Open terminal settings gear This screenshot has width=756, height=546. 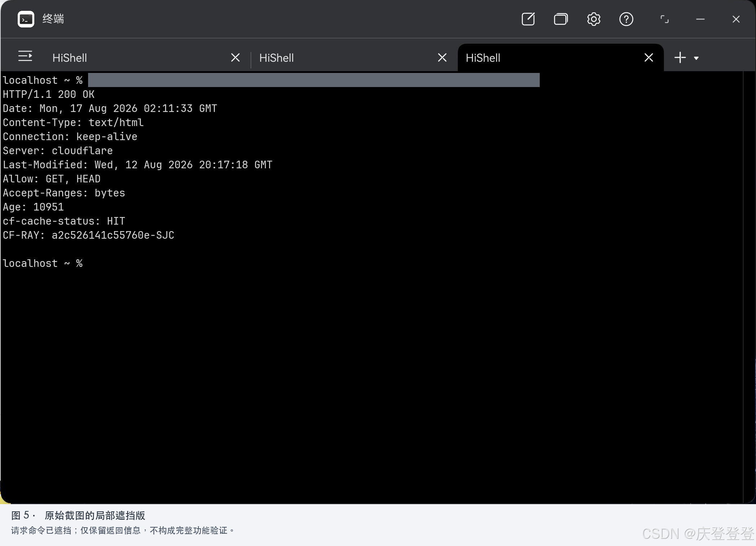[594, 19]
